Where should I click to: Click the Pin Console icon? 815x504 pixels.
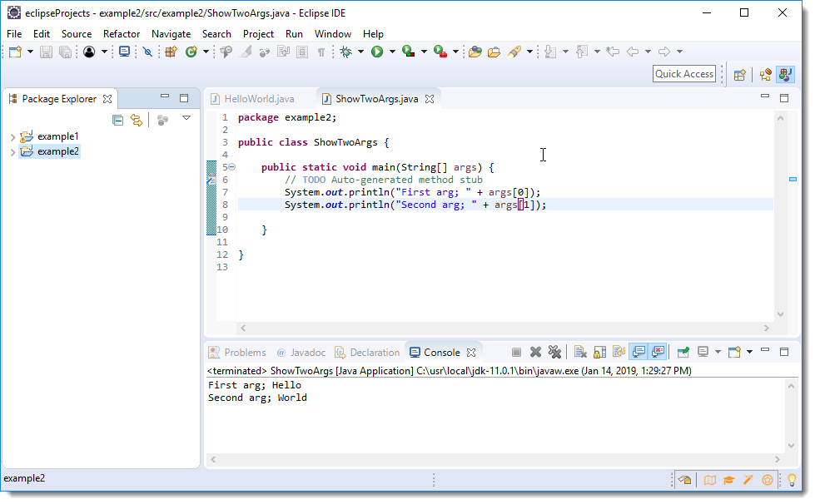click(x=683, y=352)
